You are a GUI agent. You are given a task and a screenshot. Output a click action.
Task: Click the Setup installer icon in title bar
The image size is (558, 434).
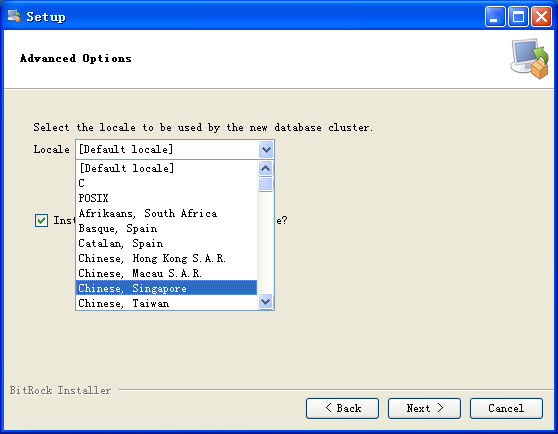point(14,16)
